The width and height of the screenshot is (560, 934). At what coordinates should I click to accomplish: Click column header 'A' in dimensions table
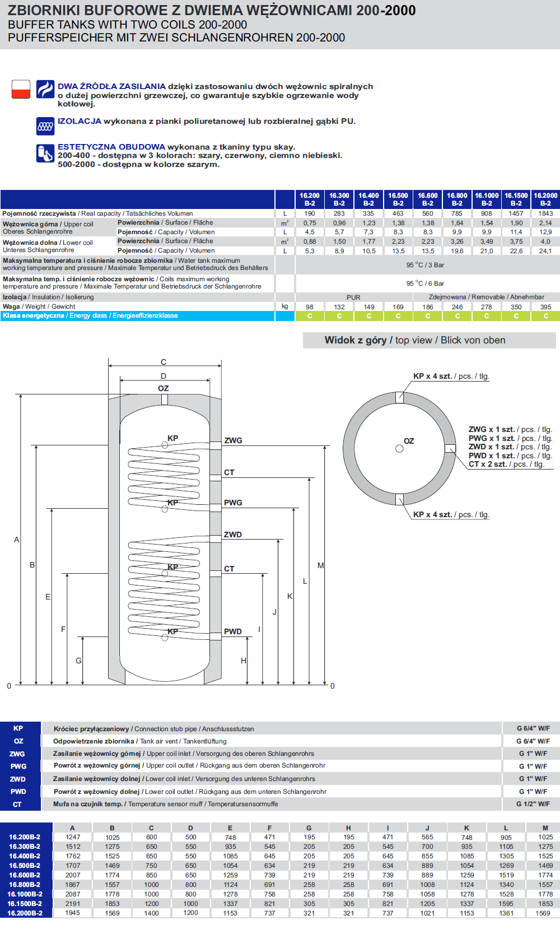[x=72, y=828]
